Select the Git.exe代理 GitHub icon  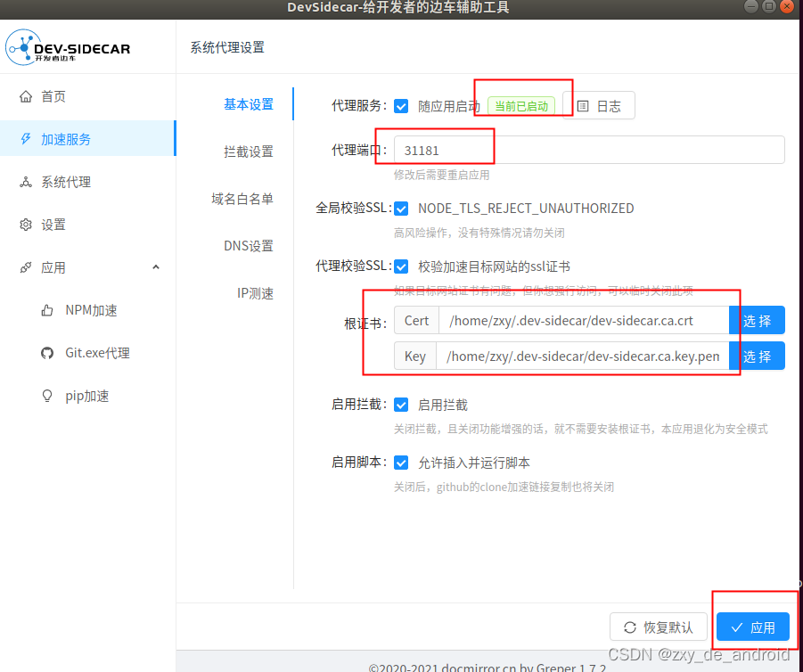pos(46,352)
